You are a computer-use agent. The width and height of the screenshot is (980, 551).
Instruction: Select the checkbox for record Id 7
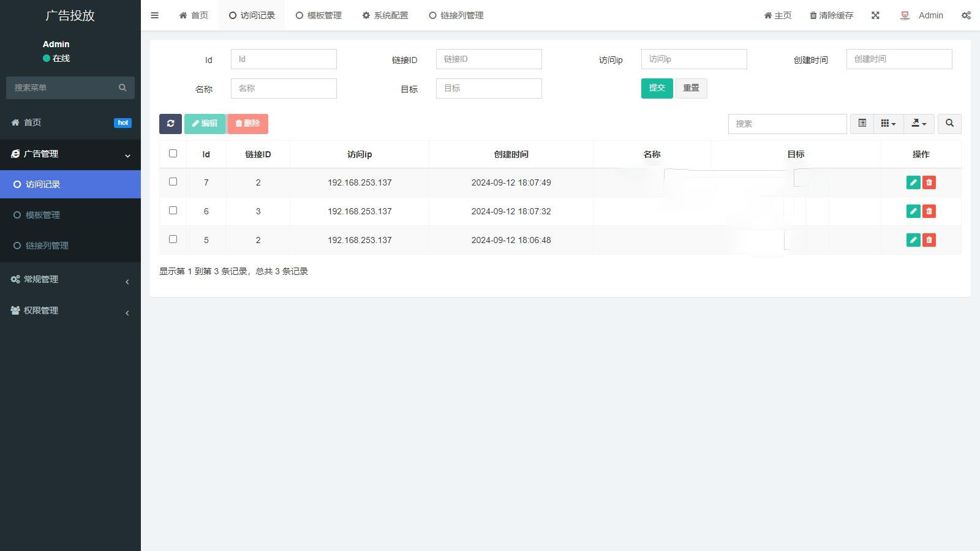(173, 182)
